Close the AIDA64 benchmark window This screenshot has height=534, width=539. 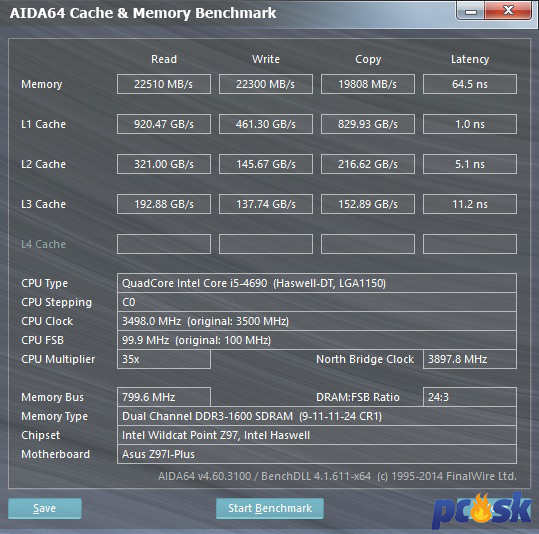[x=508, y=11]
